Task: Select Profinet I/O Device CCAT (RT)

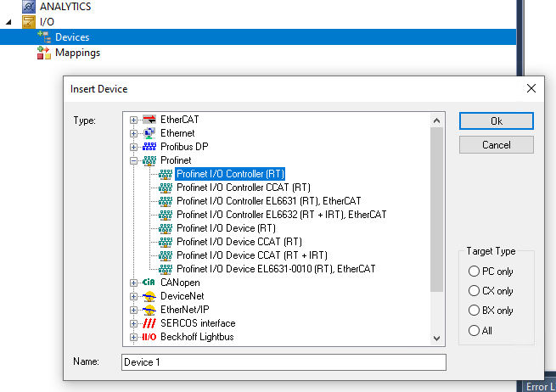Action: [239, 242]
